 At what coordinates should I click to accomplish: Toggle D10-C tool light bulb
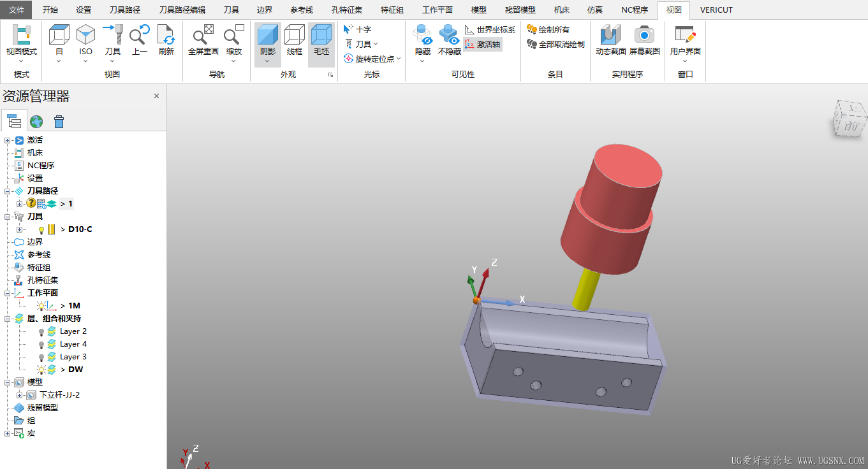tap(41, 229)
